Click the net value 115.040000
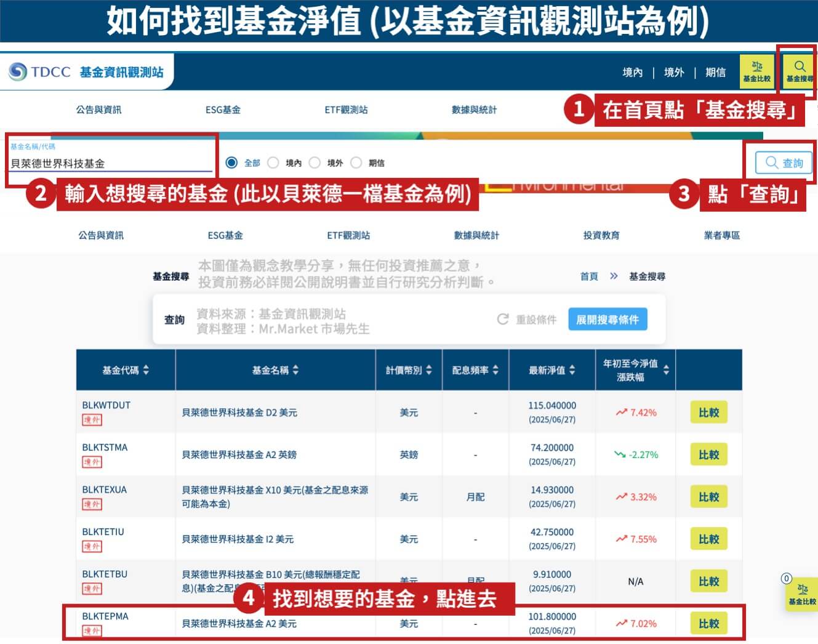The image size is (818, 644). 552,405
